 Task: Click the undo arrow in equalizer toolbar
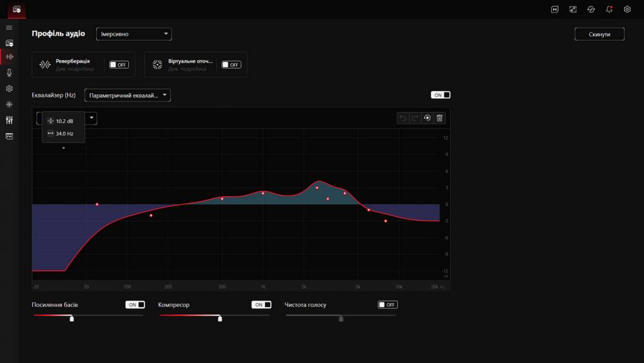tap(403, 119)
